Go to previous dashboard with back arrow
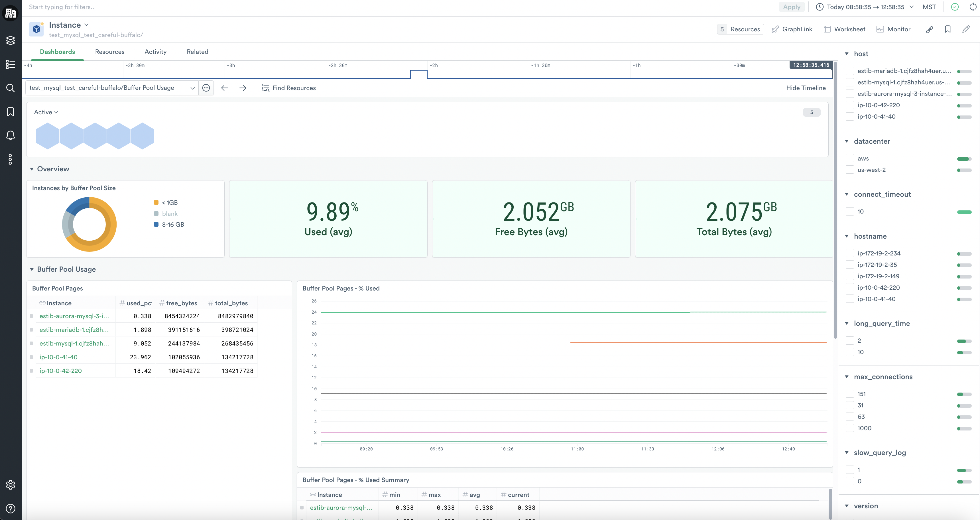Image resolution: width=980 pixels, height=520 pixels. 224,88
